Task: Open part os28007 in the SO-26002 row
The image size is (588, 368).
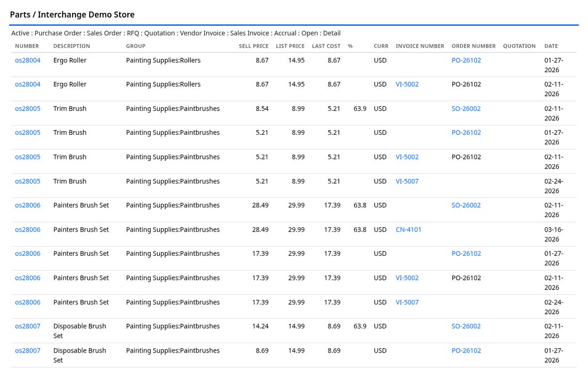Action: point(28,327)
